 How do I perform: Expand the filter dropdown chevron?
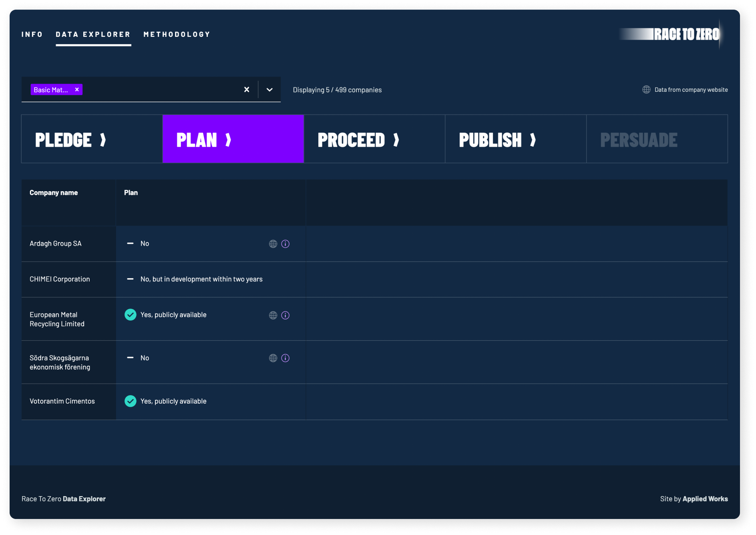269,89
